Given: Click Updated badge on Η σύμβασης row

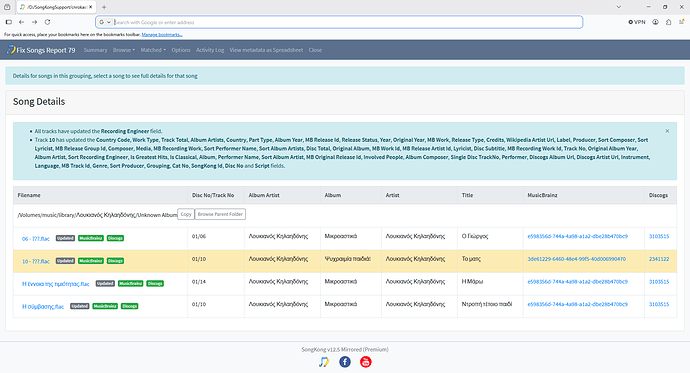Looking at the screenshot, I should pos(80,306).
